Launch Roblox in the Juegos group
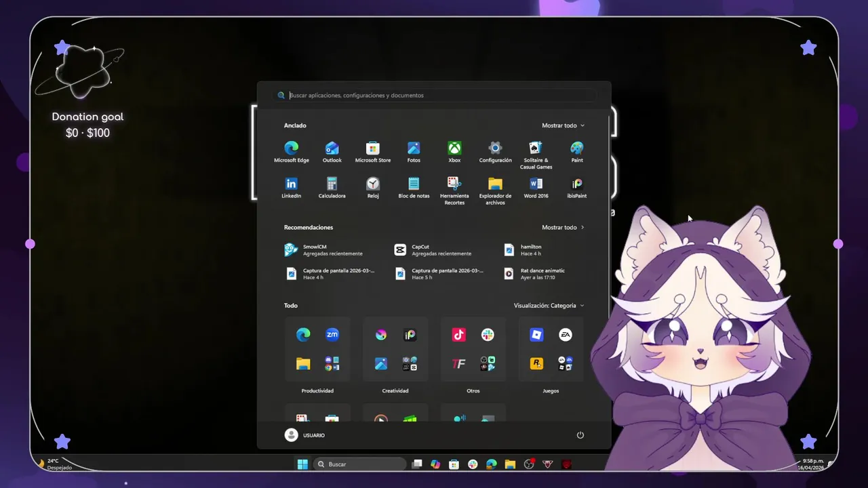The image size is (868, 488). [x=536, y=335]
